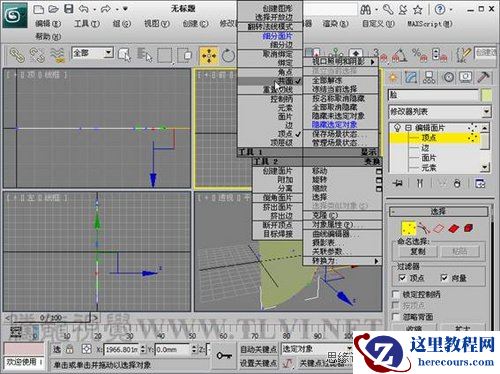Image resolution: width=500 pixels, height=374 pixels.
Task: Toggle the Window/Crossing selection icon
Action: pos(185,55)
